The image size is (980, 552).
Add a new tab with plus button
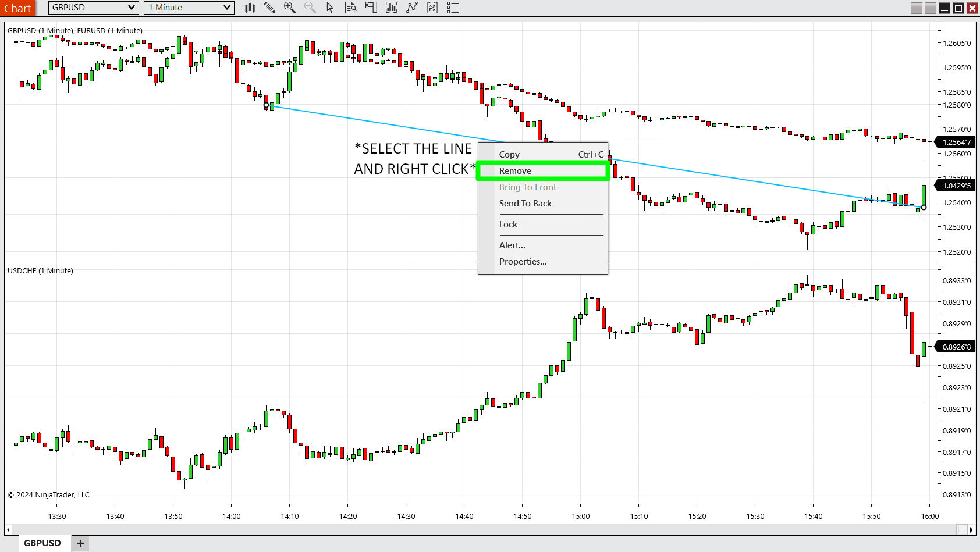(80, 543)
